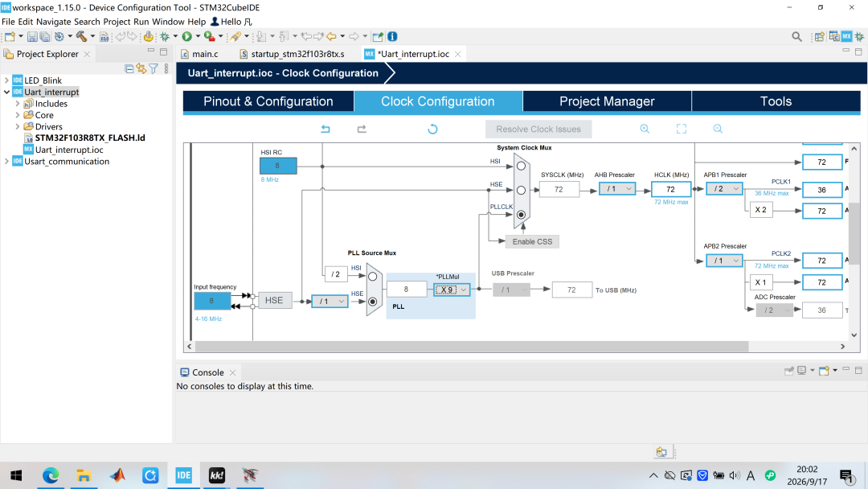Fit the clock diagram to the view

pos(682,129)
